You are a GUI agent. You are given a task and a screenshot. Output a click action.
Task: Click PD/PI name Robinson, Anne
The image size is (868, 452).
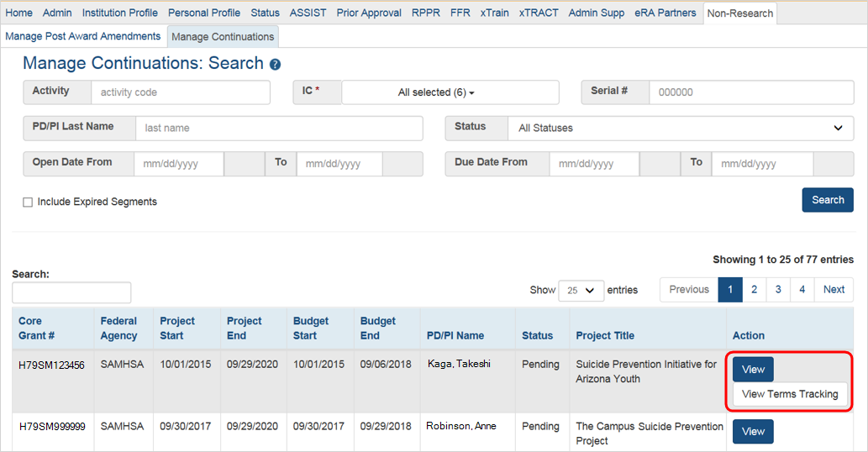coord(461,426)
